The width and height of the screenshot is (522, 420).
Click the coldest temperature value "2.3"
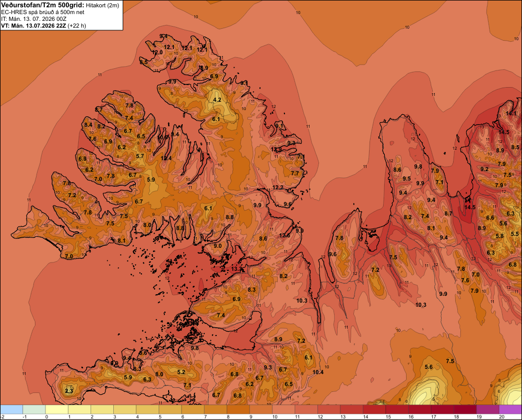point(68,391)
